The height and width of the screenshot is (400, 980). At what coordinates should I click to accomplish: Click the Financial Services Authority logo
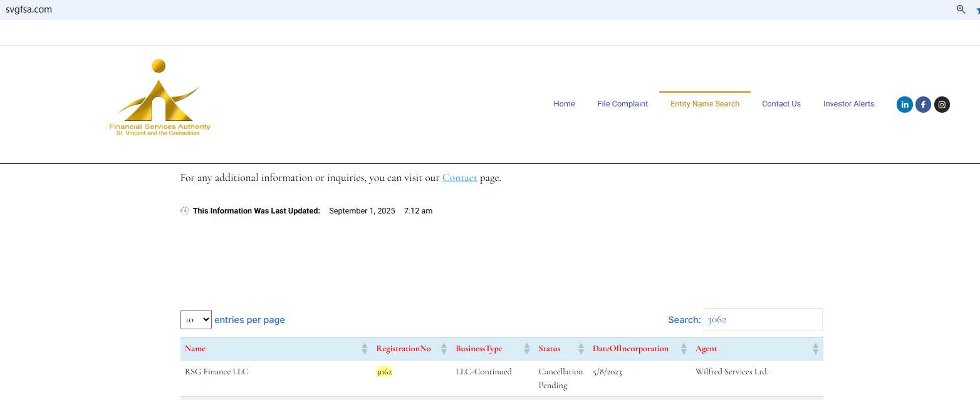160,98
